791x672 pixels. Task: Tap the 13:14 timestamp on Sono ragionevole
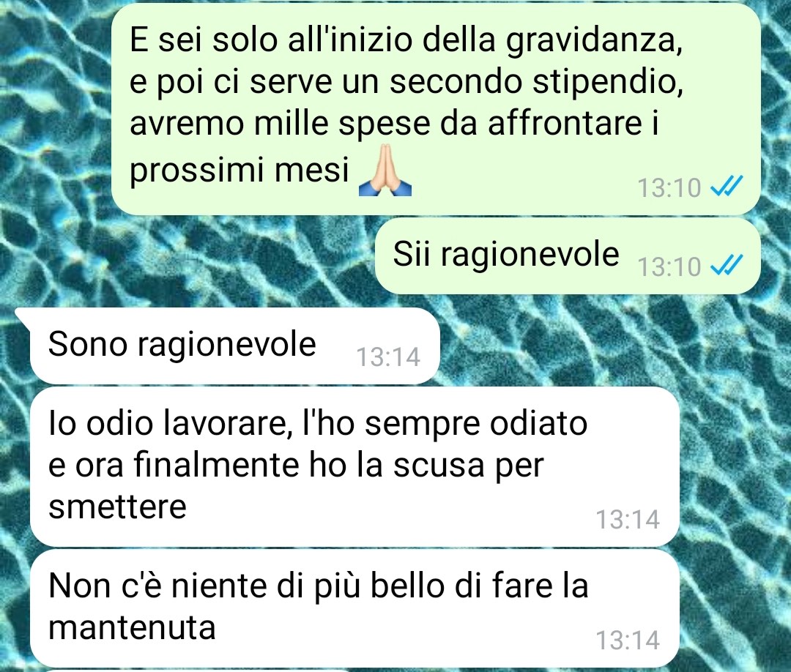click(x=388, y=357)
